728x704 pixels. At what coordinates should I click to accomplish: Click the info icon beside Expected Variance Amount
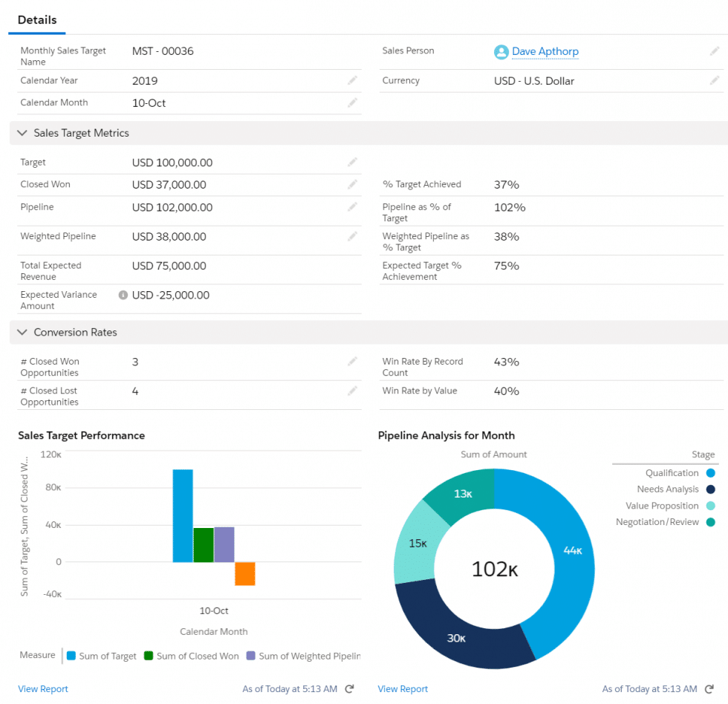tap(120, 294)
